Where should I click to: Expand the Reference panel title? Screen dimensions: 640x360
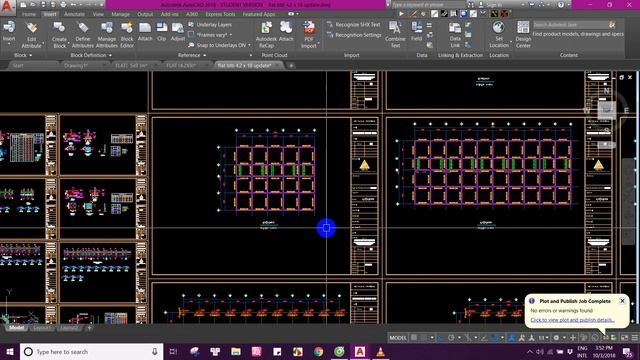(x=192, y=55)
